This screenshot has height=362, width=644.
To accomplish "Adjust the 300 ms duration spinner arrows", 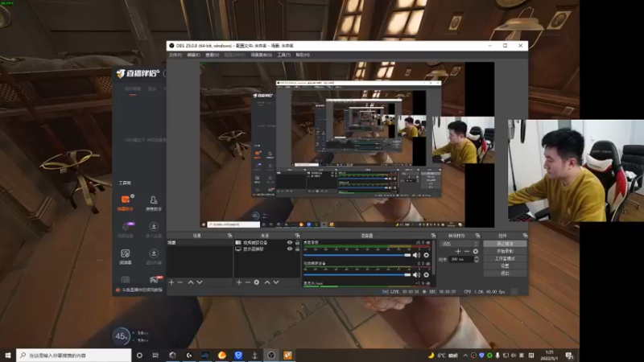I will tap(477, 259).
